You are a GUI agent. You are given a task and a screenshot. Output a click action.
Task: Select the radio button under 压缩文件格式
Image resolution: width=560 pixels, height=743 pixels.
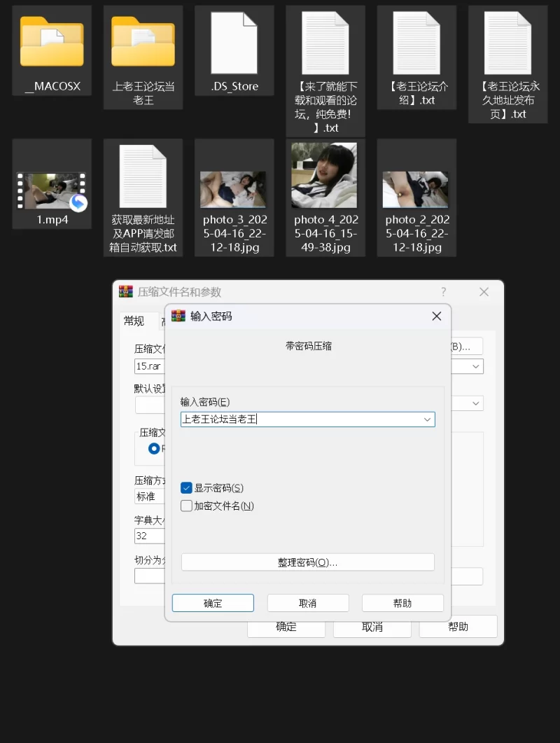tap(154, 448)
